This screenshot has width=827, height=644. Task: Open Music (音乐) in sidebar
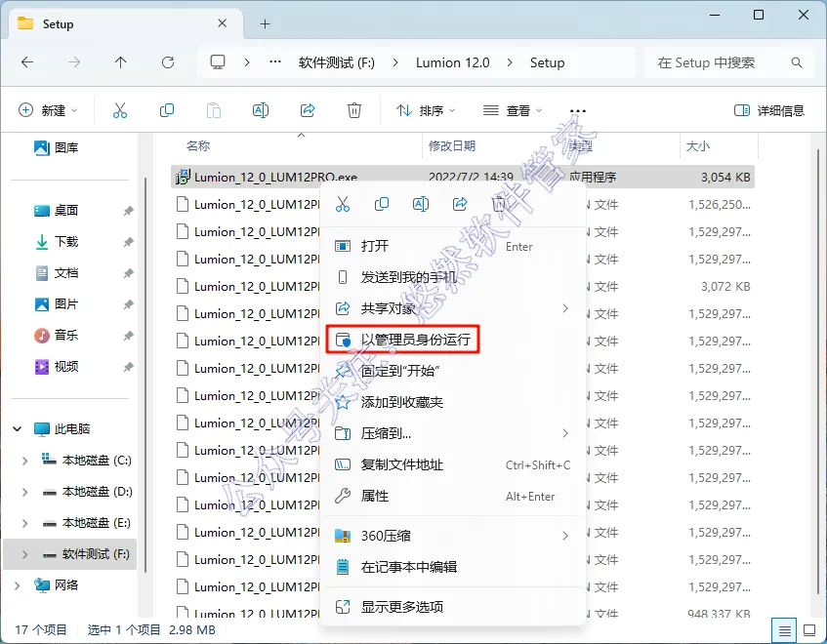click(56, 336)
